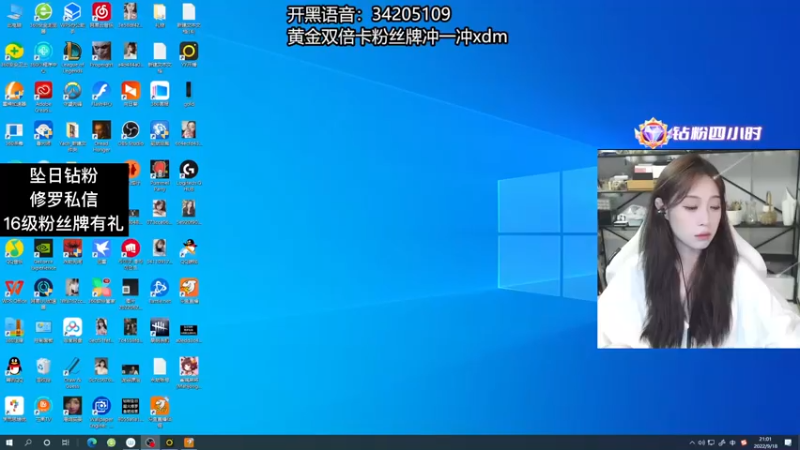This screenshot has width=800, height=450.
Task: Open 360 Security Guard shortcut
Action: click(x=14, y=55)
